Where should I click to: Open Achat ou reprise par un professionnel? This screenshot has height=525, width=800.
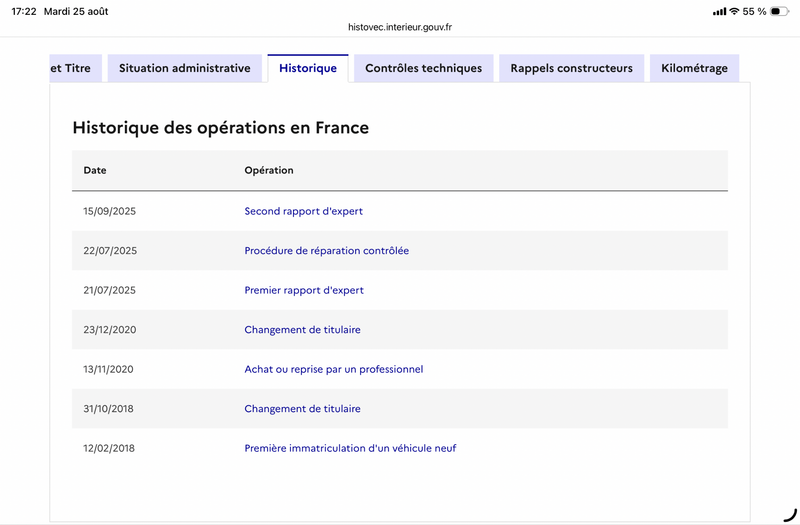334,369
